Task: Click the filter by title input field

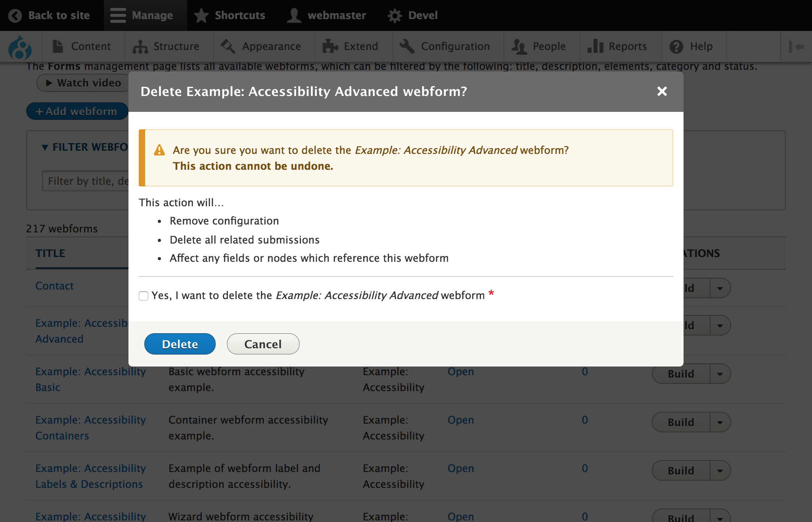Action: 85,181
